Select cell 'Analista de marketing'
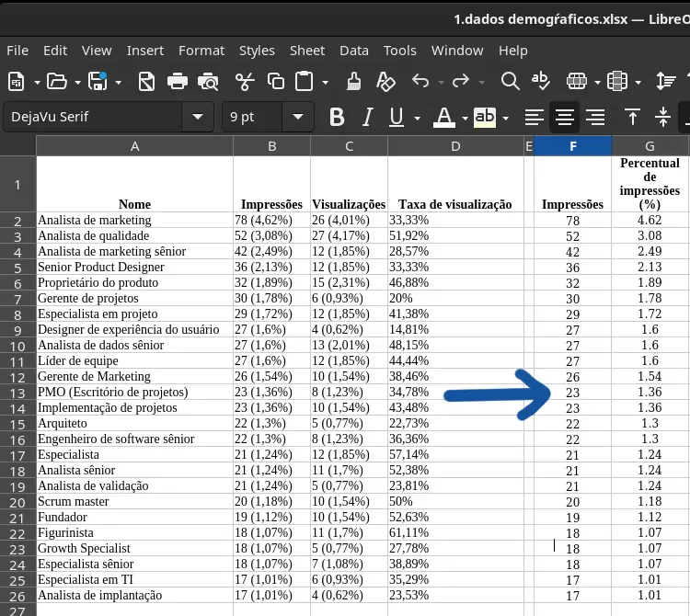Viewport: 690px width, 616px height. click(134, 220)
